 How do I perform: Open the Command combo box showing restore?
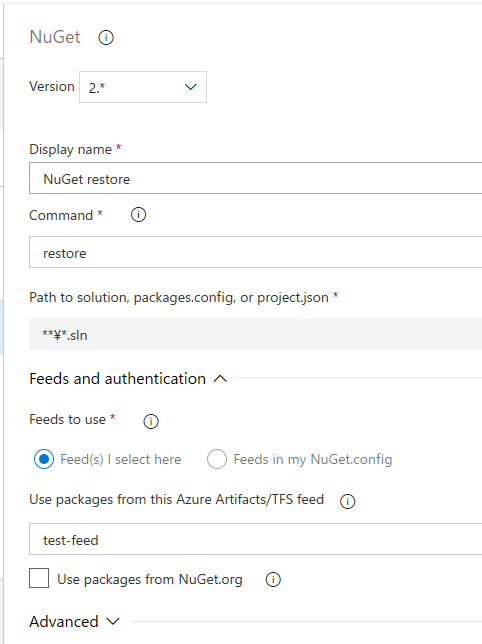[255, 252]
